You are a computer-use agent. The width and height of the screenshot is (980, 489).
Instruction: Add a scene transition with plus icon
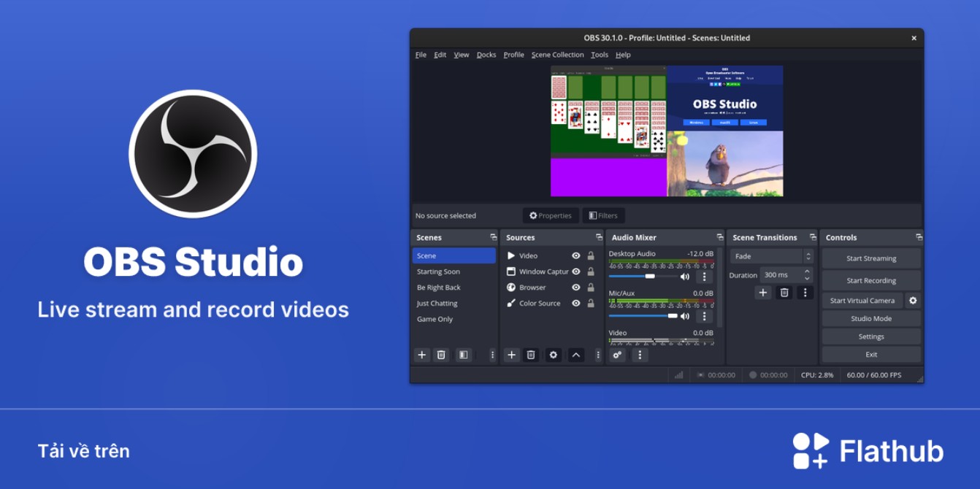pos(763,293)
